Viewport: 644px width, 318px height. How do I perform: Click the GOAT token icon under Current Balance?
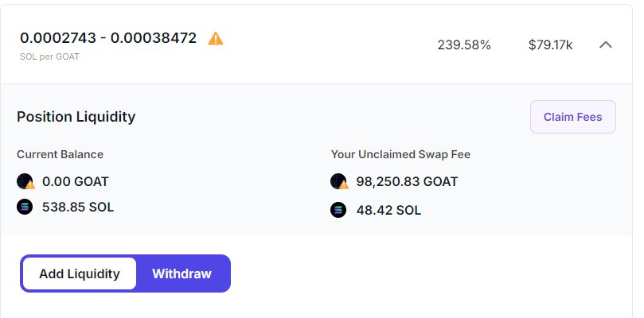[25, 181]
